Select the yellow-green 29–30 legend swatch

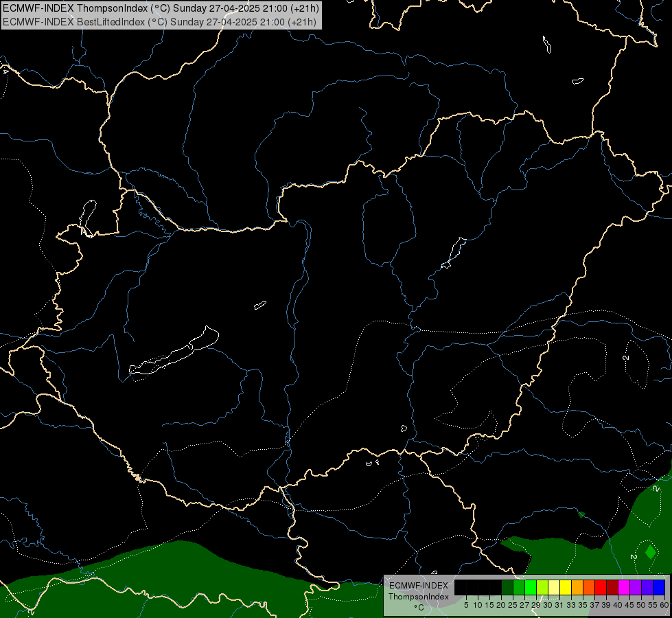(542, 587)
